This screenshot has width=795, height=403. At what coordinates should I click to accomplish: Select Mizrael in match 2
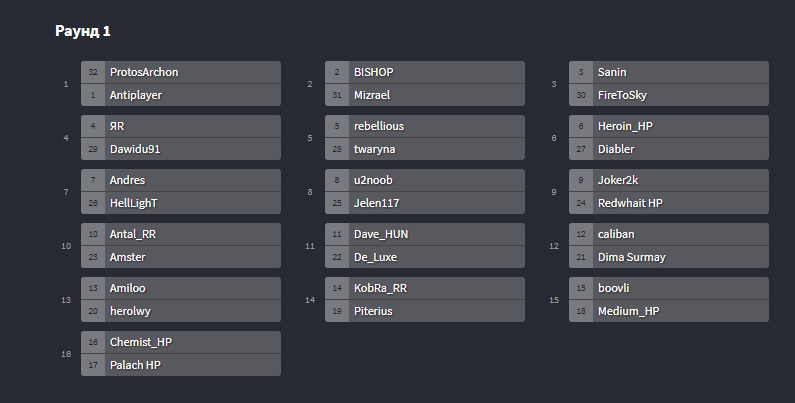point(424,95)
